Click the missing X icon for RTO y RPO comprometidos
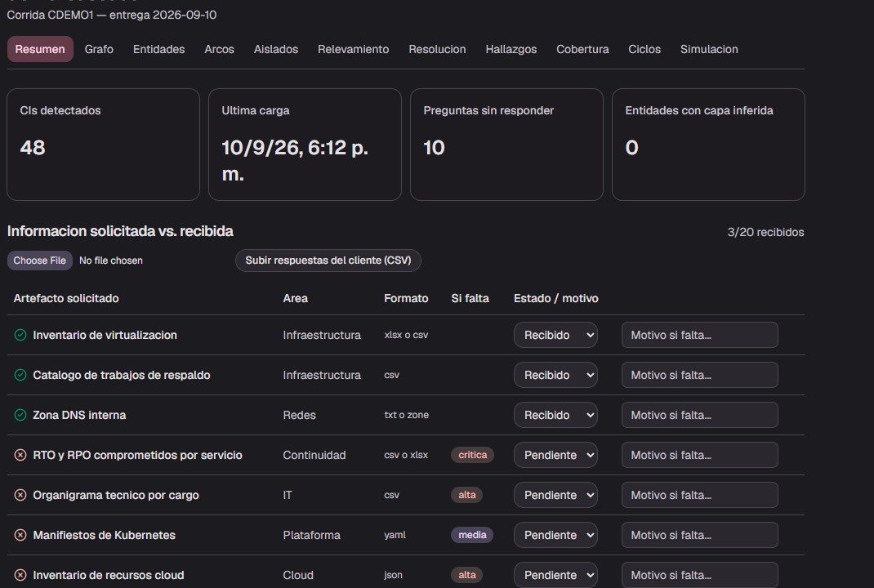This screenshot has height=588, width=874. [20, 456]
